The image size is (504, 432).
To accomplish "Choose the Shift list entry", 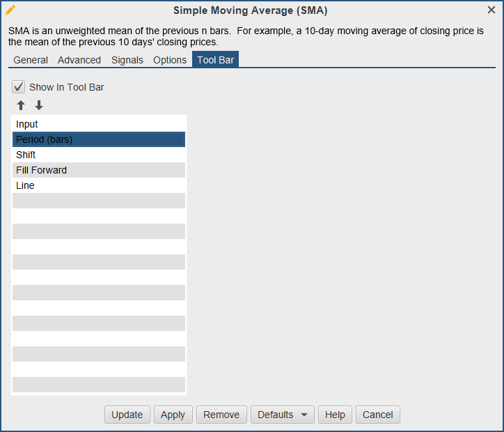I will click(x=98, y=155).
